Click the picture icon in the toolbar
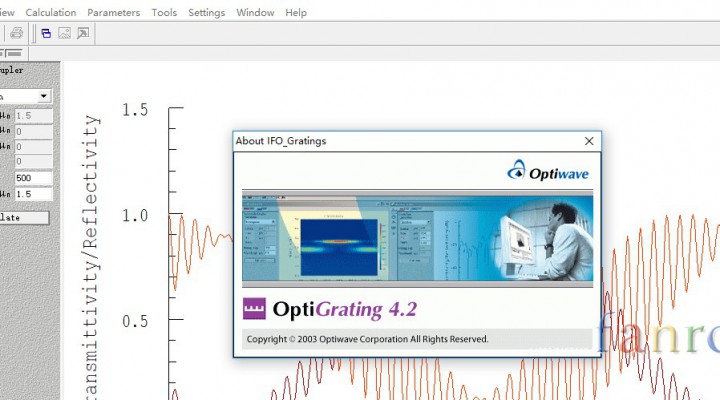This screenshot has height=400, width=720. [x=64, y=33]
